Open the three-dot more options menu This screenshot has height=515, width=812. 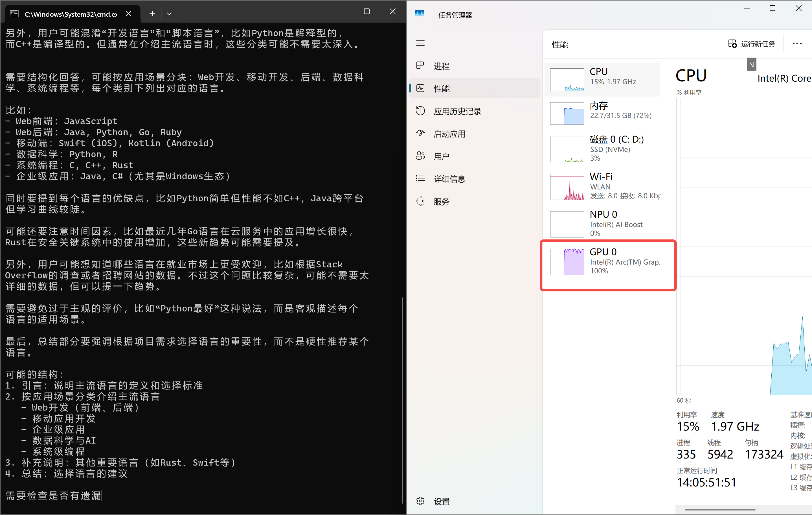(x=797, y=44)
